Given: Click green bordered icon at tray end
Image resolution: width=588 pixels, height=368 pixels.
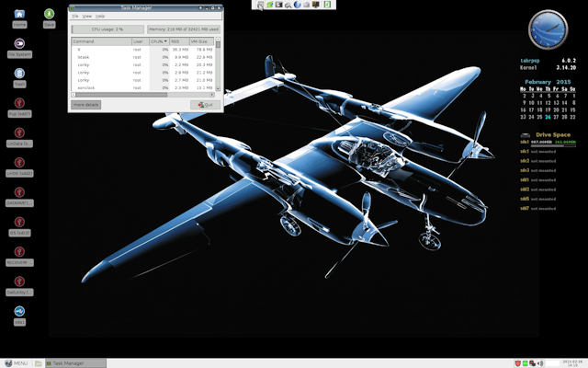Looking at the screenshot, I should pos(327,5).
